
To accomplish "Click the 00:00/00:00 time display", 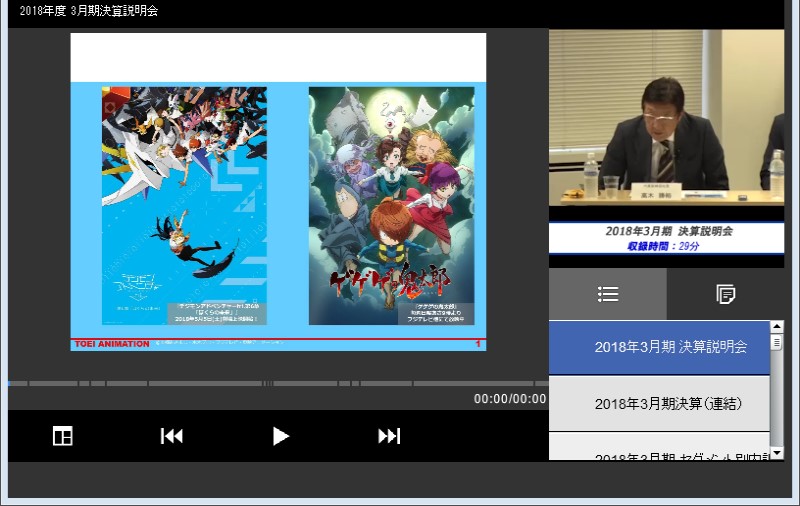I will [510, 399].
